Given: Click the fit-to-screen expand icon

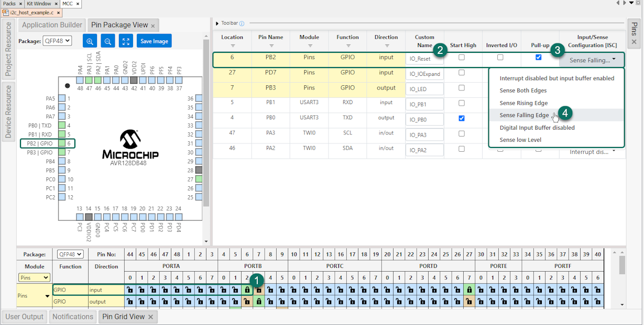Looking at the screenshot, I should tap(125, 41).
